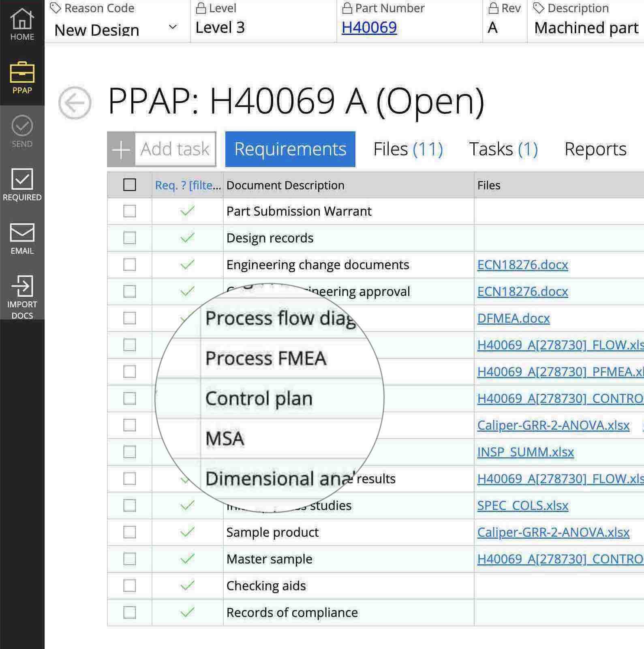The height and width of the screenshot is (649, 644).
Task: Check the Checking aids row checkbox
Action: coord(129,586)
